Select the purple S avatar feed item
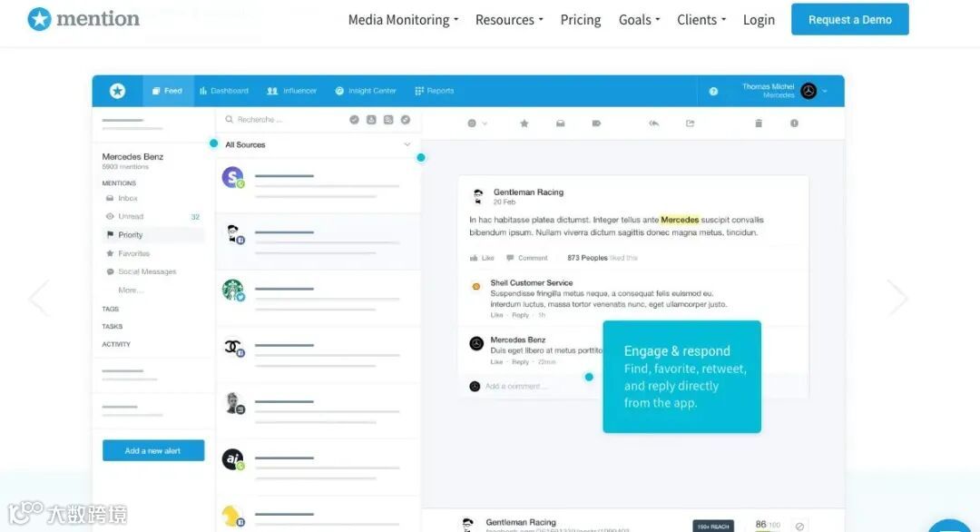 [x=318, y=185]
